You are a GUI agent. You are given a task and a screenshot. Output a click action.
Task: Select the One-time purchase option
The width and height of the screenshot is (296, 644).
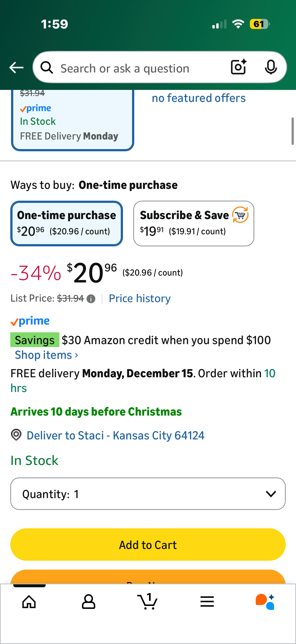pyautogui.click(x=67, y=223)
